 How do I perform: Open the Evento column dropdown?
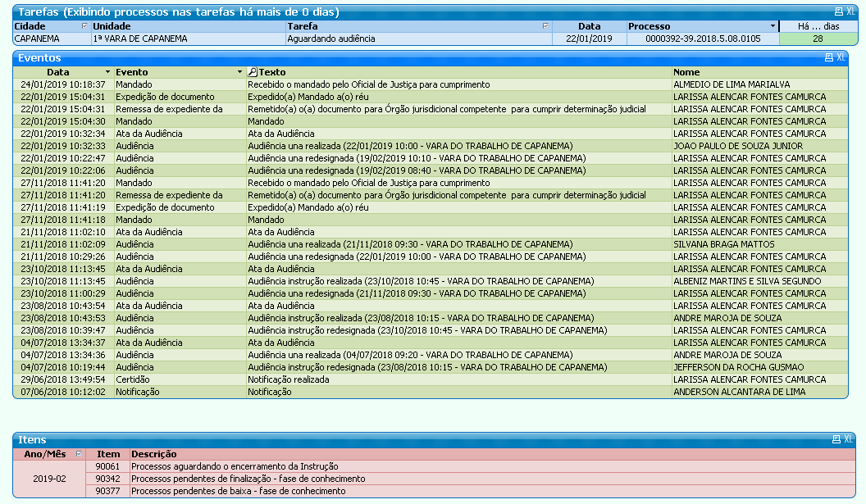tap(239, 72)
